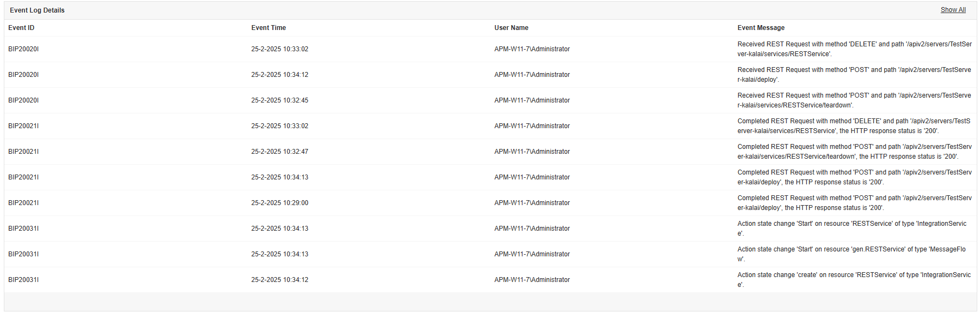Select the event time 25-2-2025 10:29:00

[279, 203]
